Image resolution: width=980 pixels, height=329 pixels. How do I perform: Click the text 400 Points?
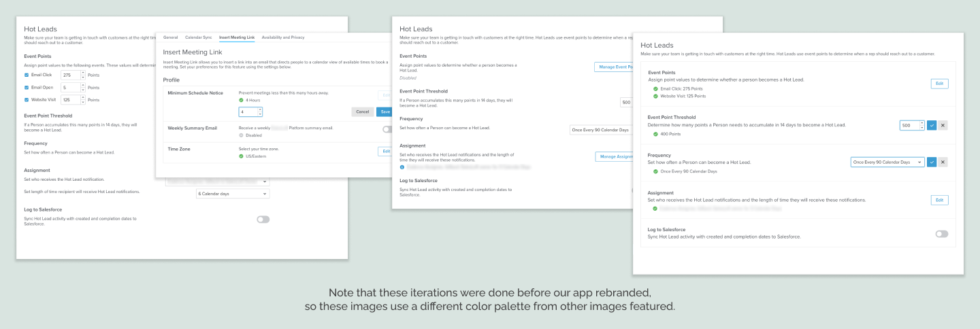click(x=670, y=134)
